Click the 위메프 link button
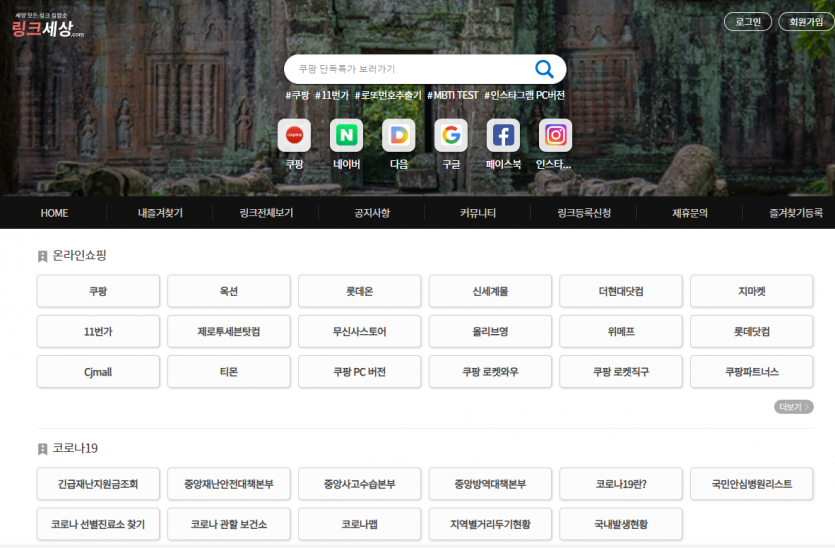Screen dimensions: 835x548 [621, 331]
